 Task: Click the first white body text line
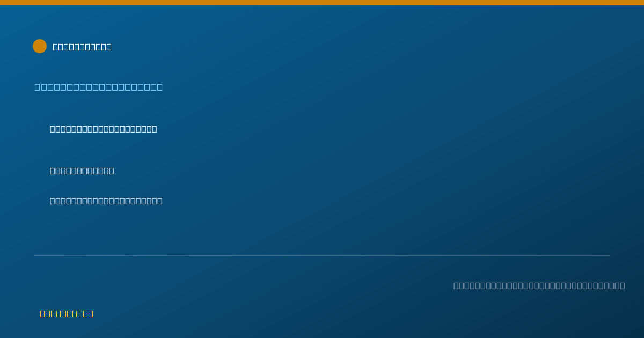click(x=104, y=129)
